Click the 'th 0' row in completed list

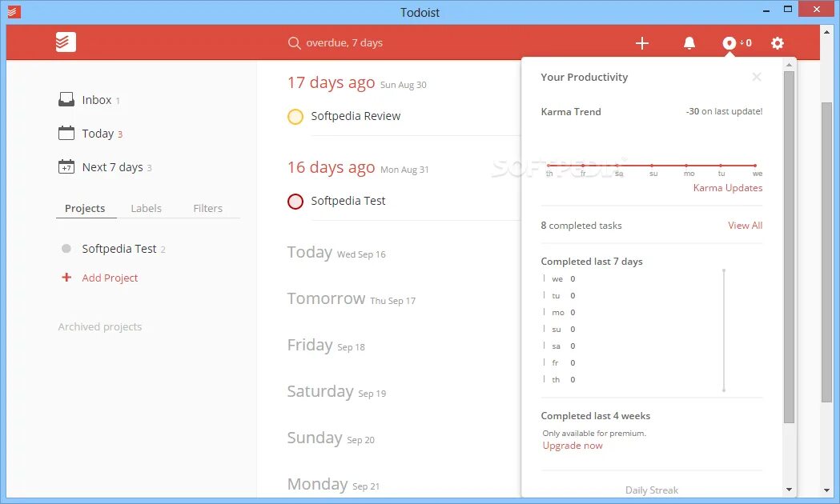(560, 379)
